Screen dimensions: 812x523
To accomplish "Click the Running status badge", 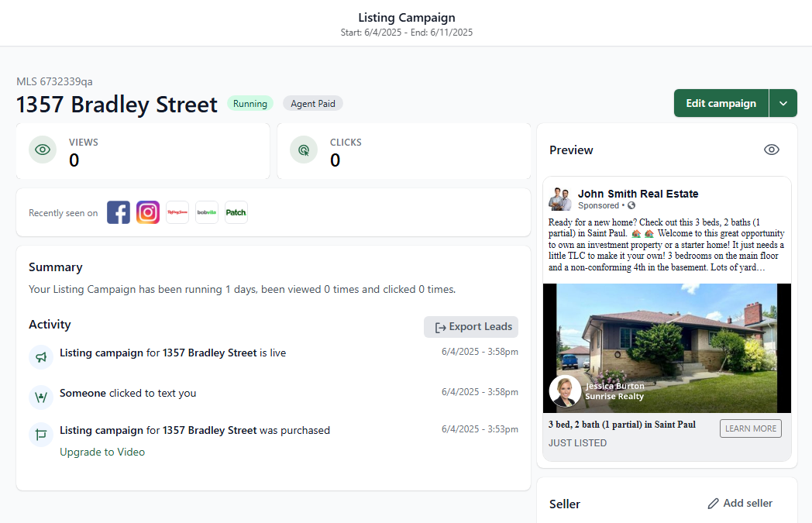I will (249, 102).
